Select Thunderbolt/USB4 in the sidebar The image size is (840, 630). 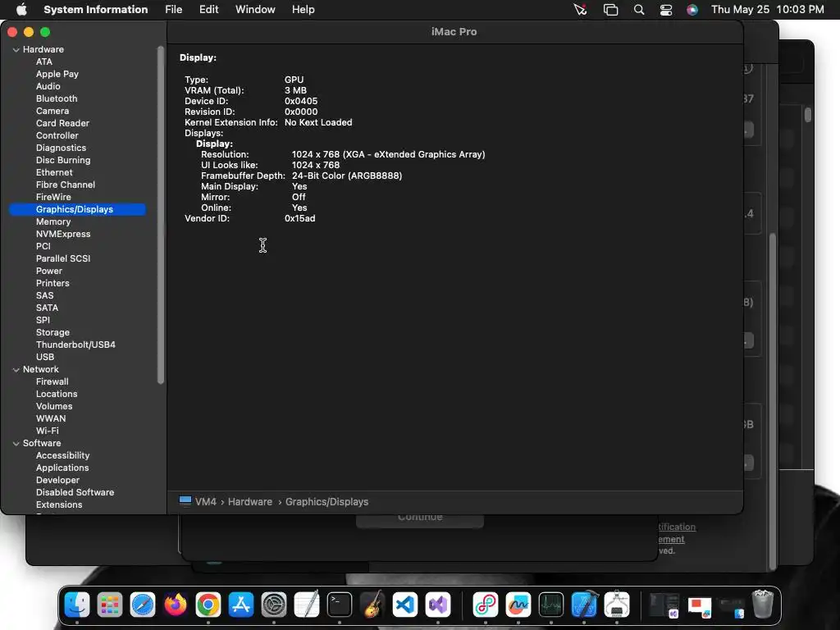click(x=75, y=345)
